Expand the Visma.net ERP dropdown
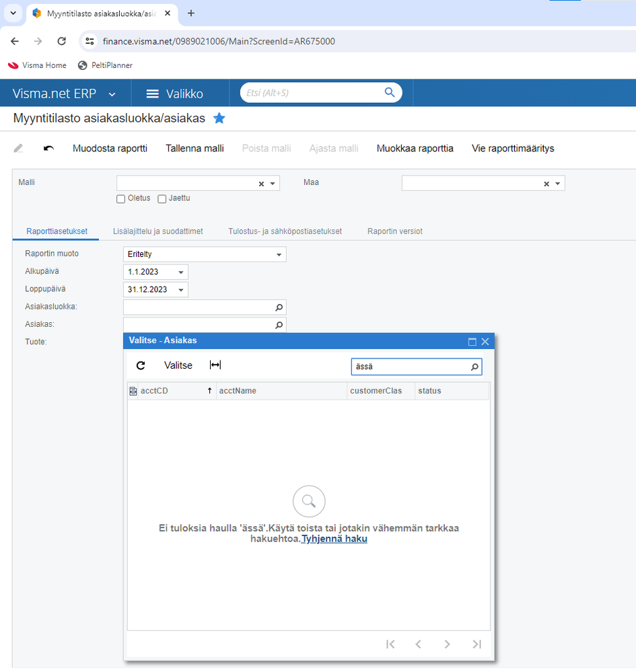 [x=112, y=94]
